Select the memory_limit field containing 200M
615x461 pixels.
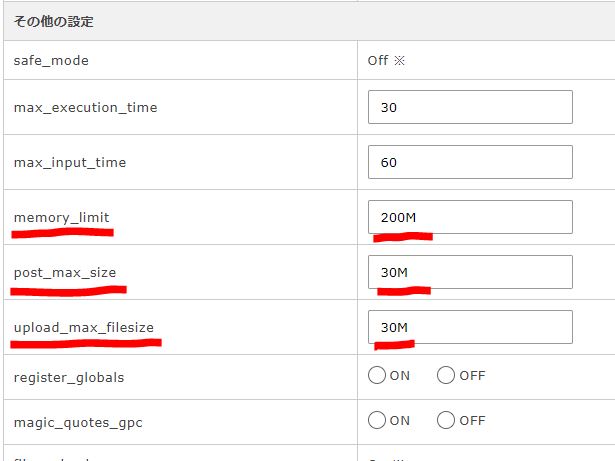(x=470, y=217)
